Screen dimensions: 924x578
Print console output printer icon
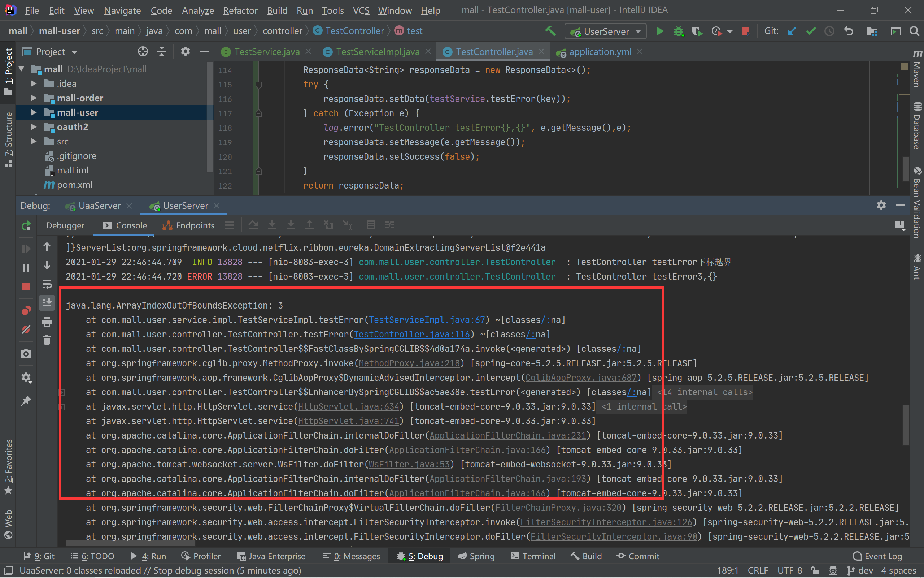tap(47, 322)
